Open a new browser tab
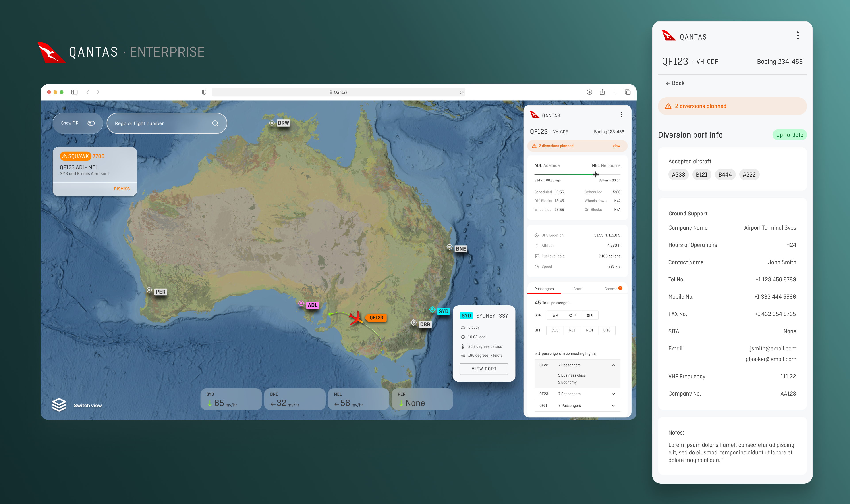Screen dimensions: 850x504 (x=615, y=92)
